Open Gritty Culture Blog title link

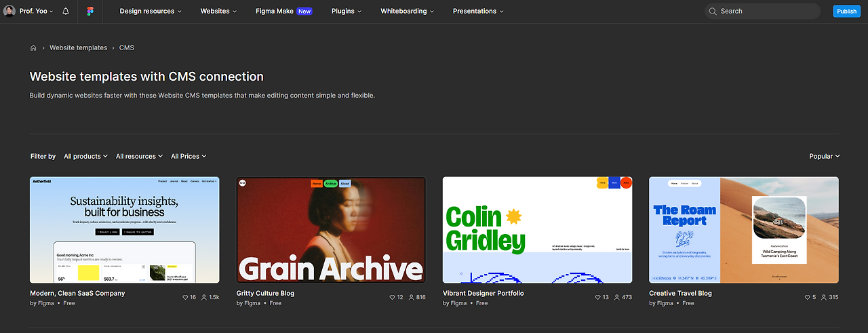coord(265,294)
